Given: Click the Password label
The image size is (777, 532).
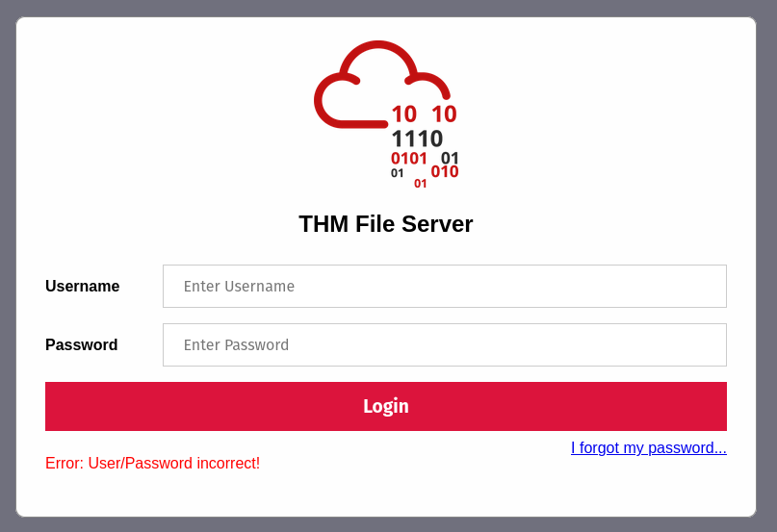Looking at the screenshot, I should (x=82, y=344).
